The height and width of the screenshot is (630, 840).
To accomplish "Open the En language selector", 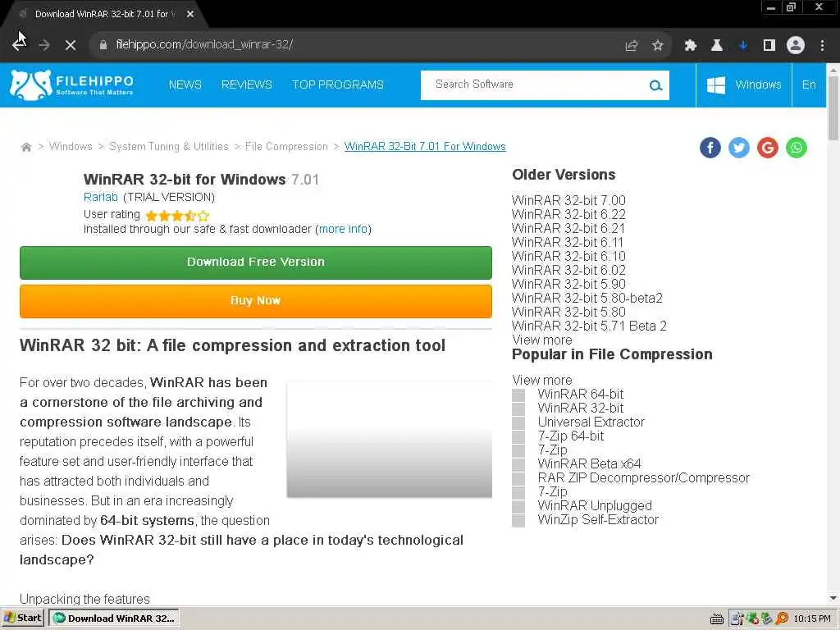I will click(x=809, y=85).
